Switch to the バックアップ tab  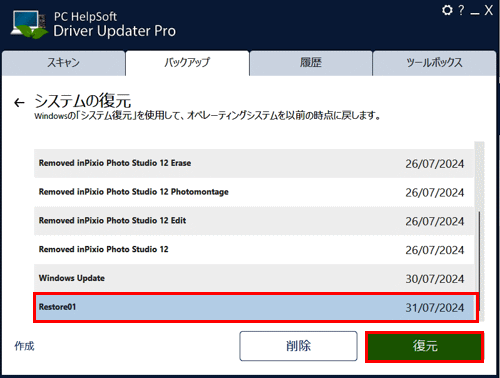[187, 63]
